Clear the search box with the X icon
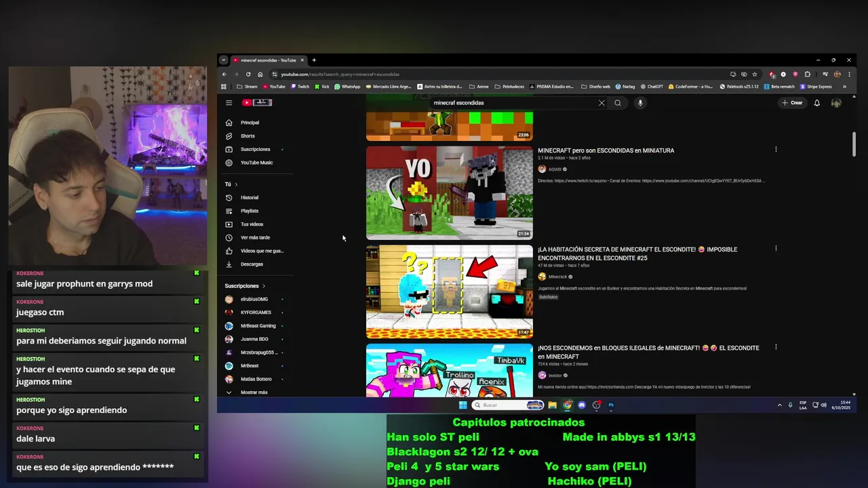 tap(601, 103)
